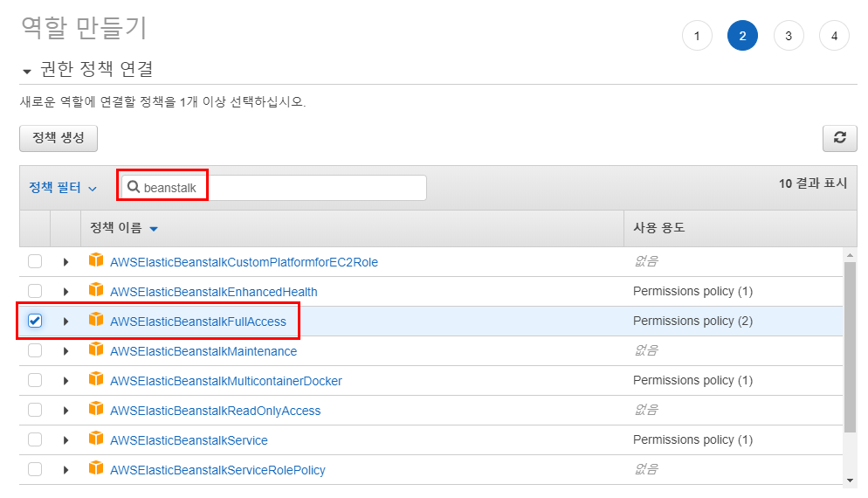Check the AWSElasticBeanstalkEnhancedHealth checkbox
The image size is (868, 498).
point(35,291)
